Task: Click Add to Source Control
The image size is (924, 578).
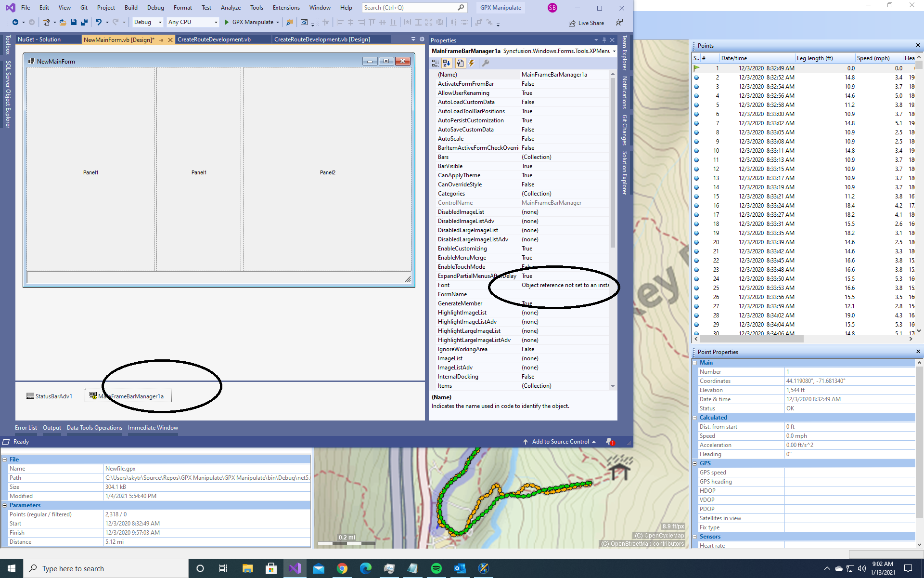Action: (560, 442)
